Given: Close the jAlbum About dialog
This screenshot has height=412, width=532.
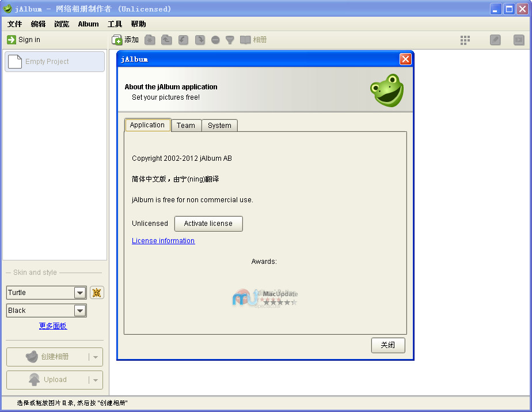Looking at the screenshot, I should pyautogui.click(x=405, y=59).
